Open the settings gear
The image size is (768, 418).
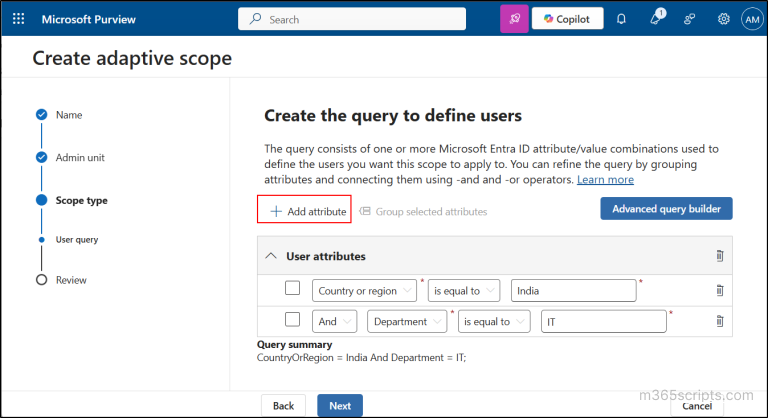723,19
